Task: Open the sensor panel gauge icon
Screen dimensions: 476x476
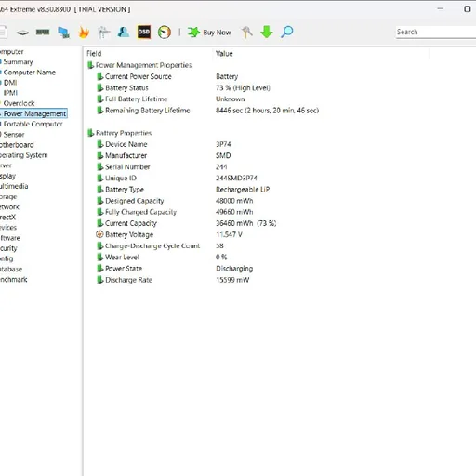Action: point(165,33)
